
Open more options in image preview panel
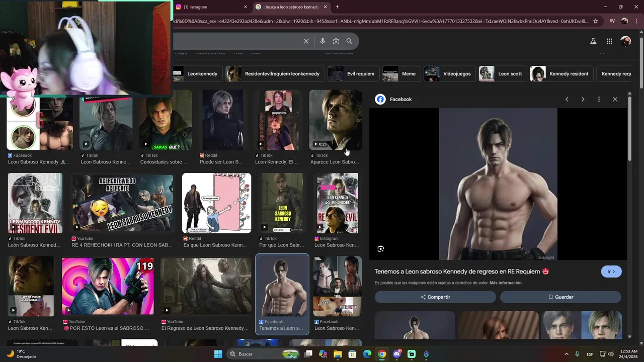pyautogui.click(x=599, y=100)
